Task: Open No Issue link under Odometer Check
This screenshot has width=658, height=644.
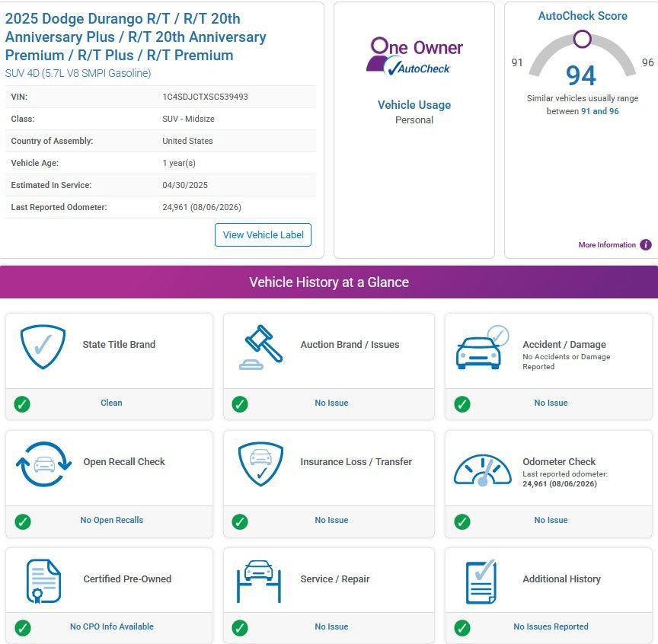Action: click(551, 520)
